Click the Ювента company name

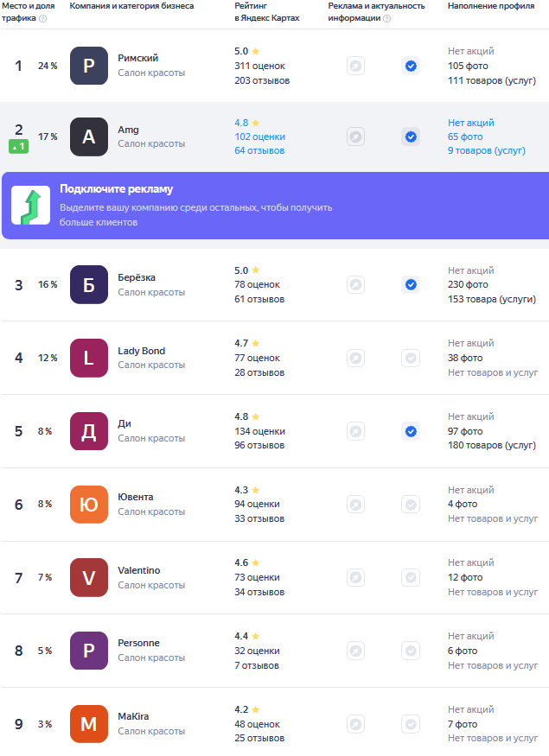pyautogui.click(x=136, y=497)
